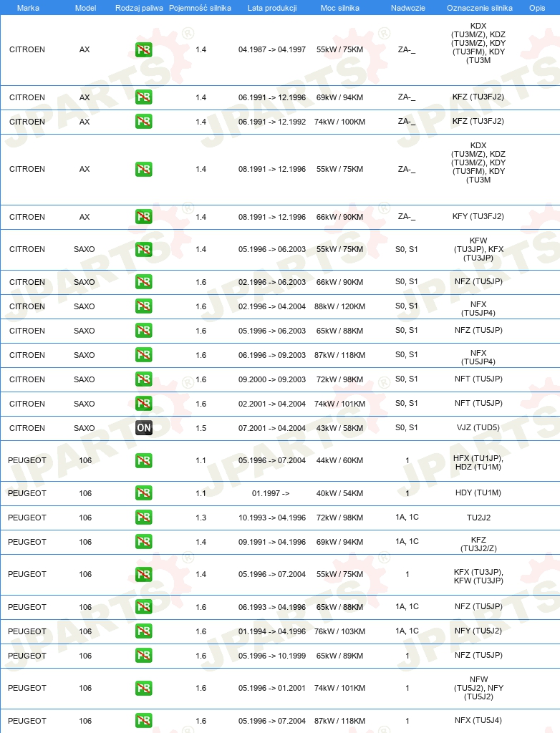560x733 pixels.
Task: Click the Oznaczenie silnika column header
Action: pos(480,8)
